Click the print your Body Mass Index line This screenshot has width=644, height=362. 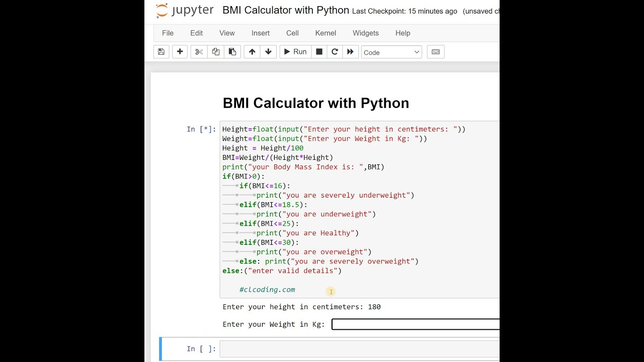tap(303, 167)
